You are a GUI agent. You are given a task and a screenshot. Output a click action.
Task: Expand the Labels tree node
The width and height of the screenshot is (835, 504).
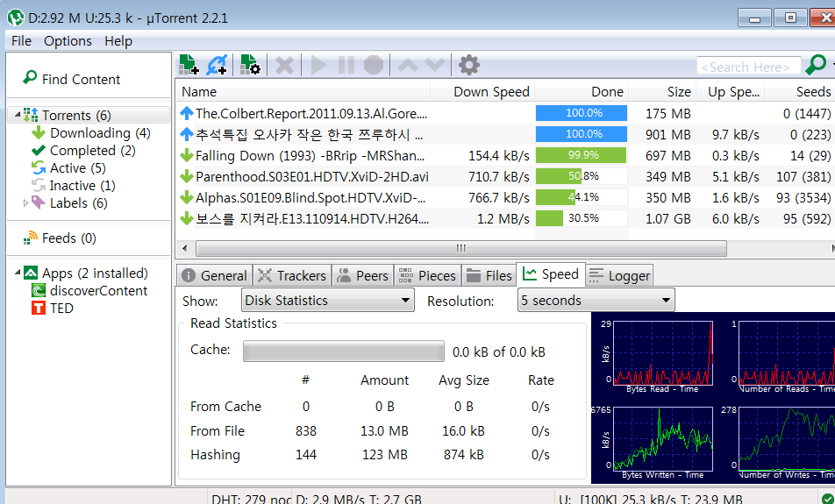pyautogui.click(x=25, y=203)
